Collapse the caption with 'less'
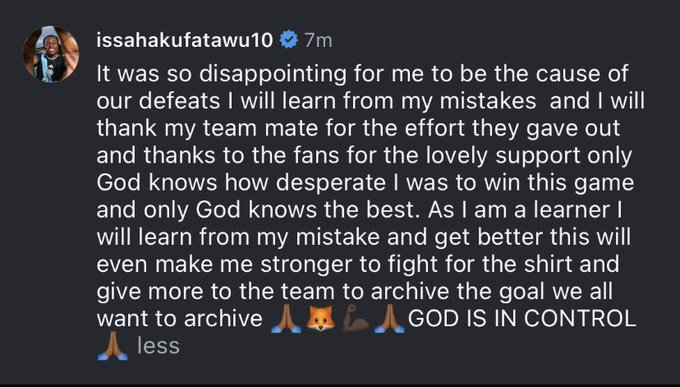Screen dimensions: 680x387 158,346
